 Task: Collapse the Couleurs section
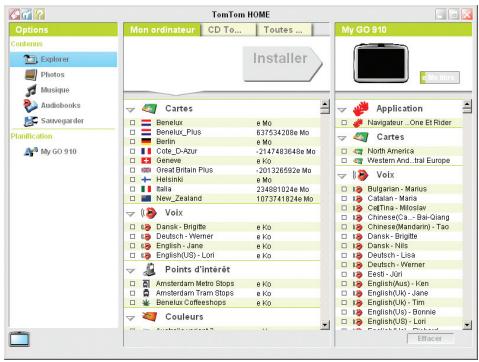pyautogui.click(x=131, y=318)
